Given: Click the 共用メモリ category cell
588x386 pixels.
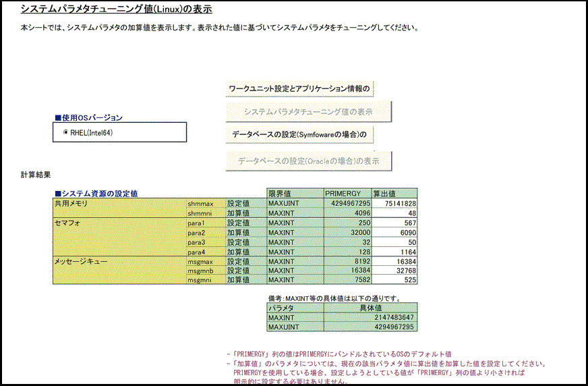Looking at the screenshot, I should 119,209.
